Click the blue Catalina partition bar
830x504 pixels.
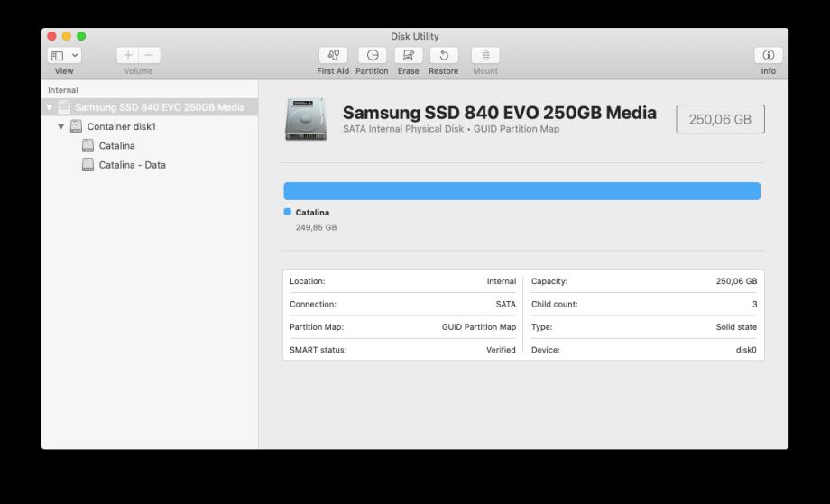(x=522, y=191)
